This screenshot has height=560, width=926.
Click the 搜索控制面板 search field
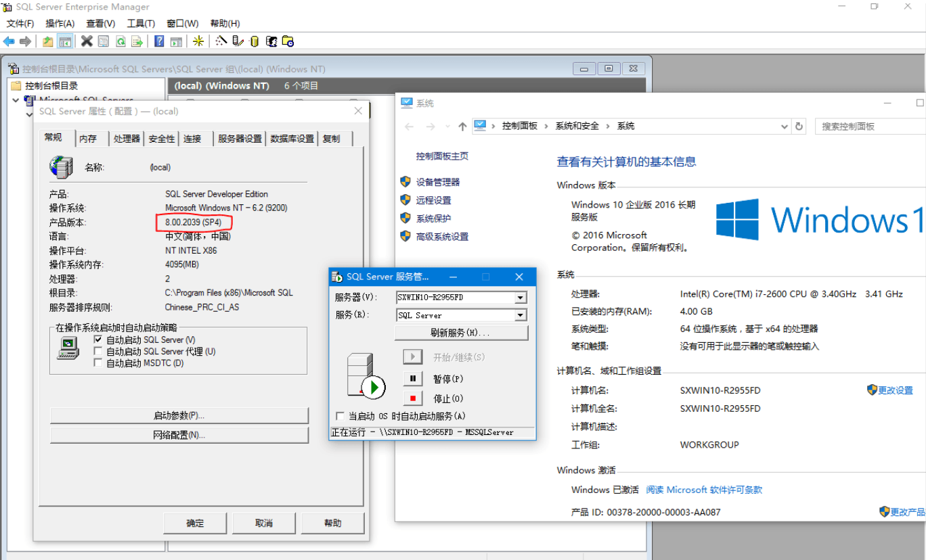click(871, 126)
